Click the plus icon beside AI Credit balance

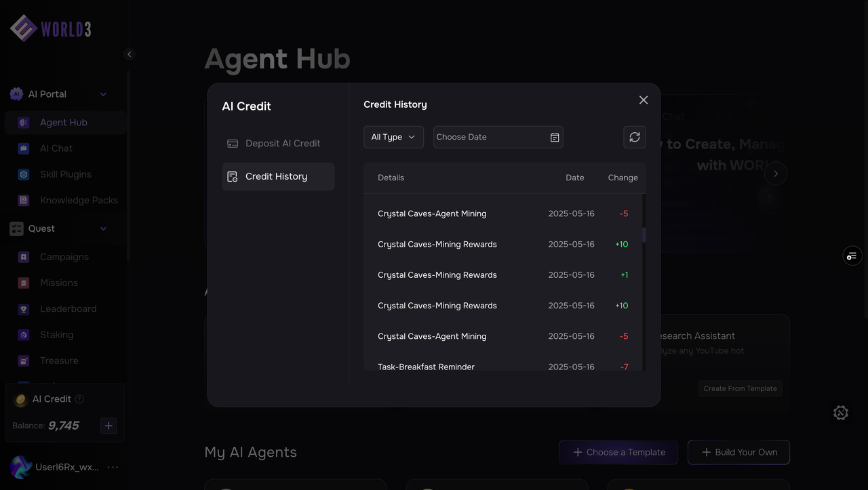tap(108, 426)
